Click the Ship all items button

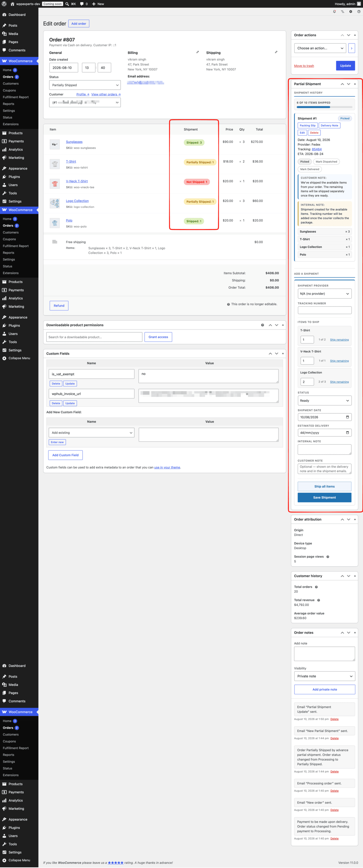(x=325, y=486)
